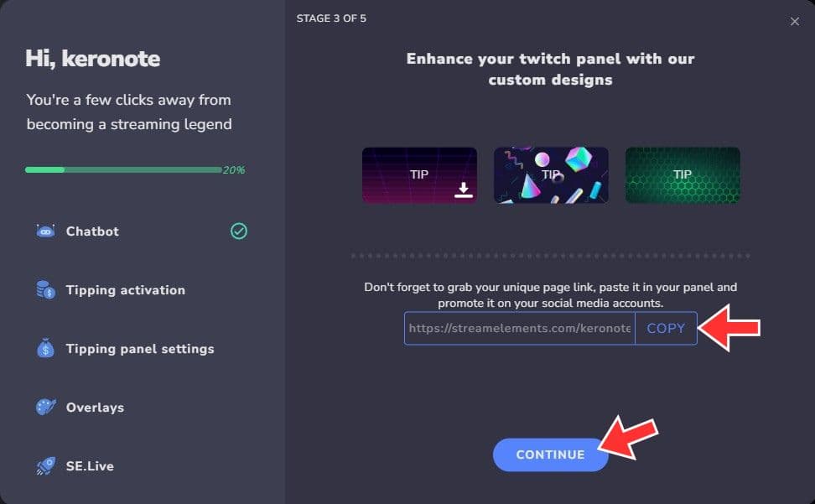Image resolution: width=815 pixels, height=504 pixels.
Task: Click the CONTINUE button
Action: pos(550,455)
